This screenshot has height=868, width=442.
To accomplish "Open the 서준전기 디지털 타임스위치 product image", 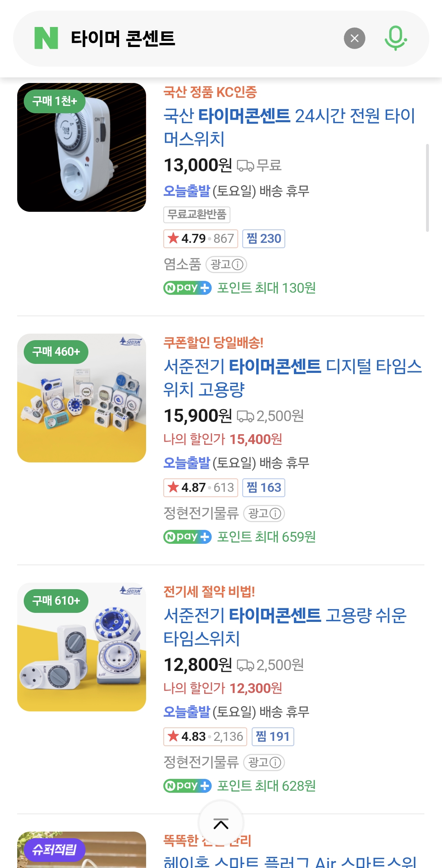I will point(82,398).
